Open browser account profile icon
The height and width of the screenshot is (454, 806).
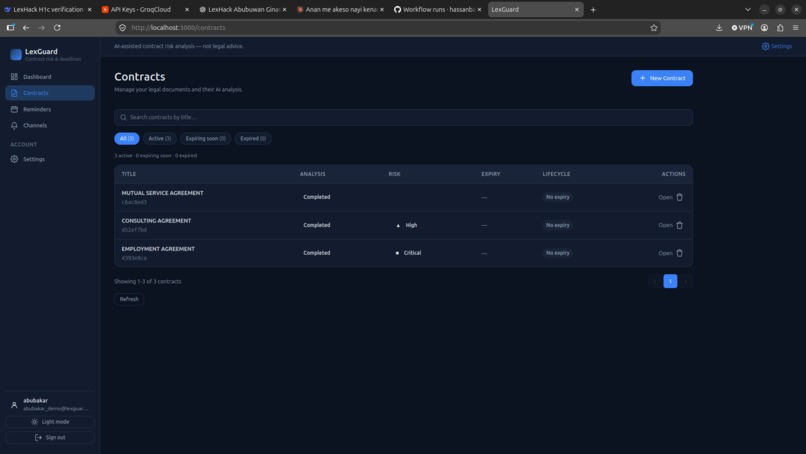tap(764, 28)
